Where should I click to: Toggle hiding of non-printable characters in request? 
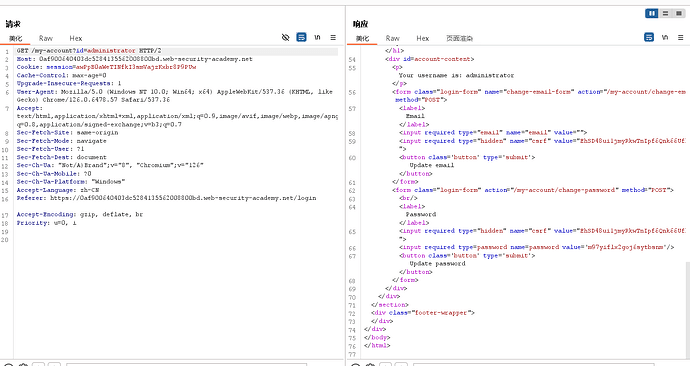click(x=286, y=37)
